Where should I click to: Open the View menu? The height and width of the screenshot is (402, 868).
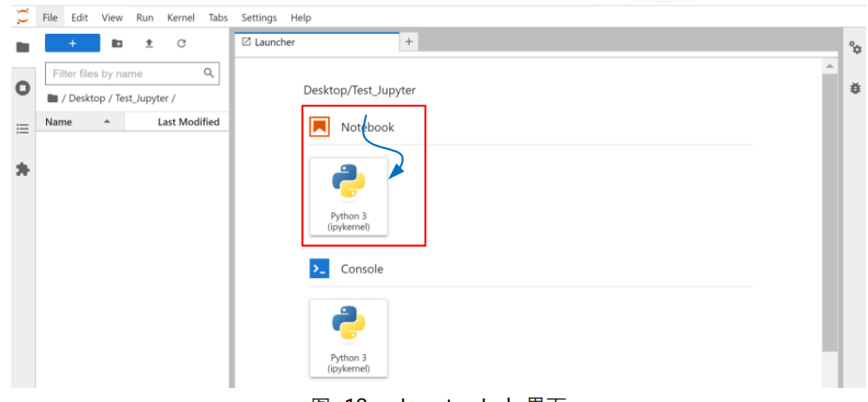point(112,17)
